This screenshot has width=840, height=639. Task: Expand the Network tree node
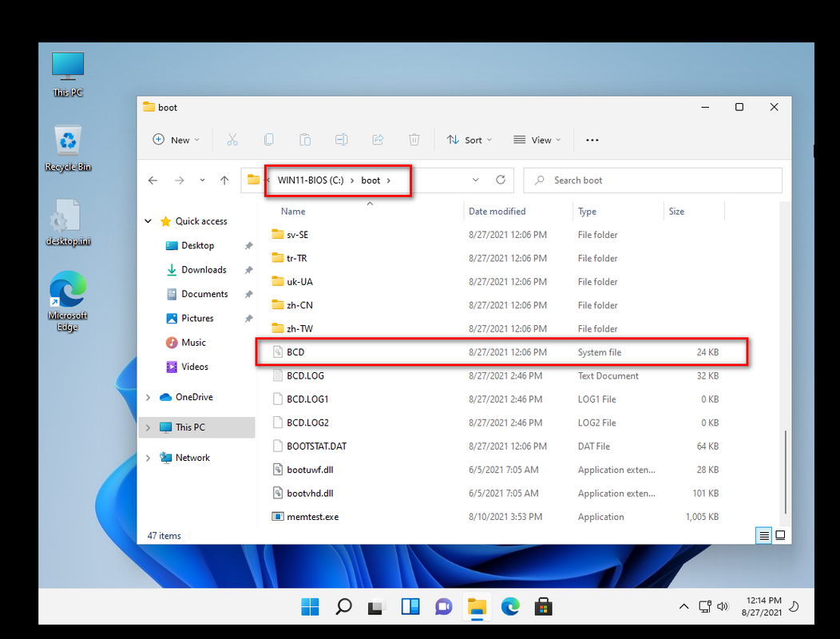point(149,458)
